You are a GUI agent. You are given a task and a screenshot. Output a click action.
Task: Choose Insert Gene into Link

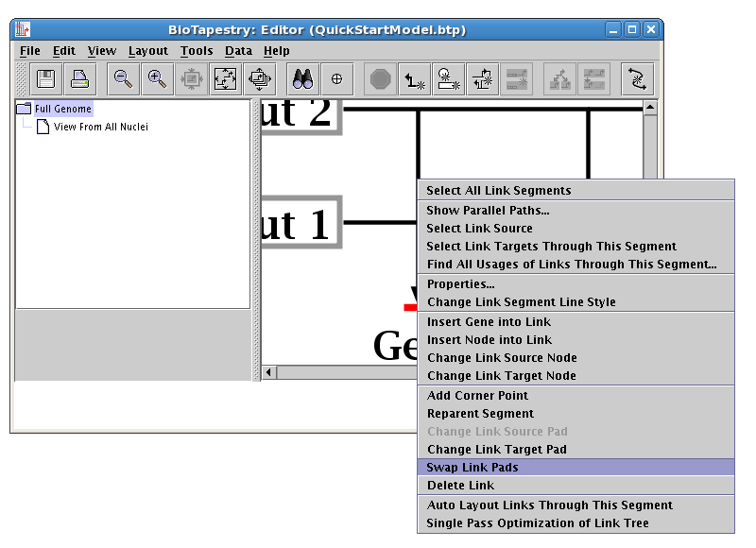coord(489,322)
